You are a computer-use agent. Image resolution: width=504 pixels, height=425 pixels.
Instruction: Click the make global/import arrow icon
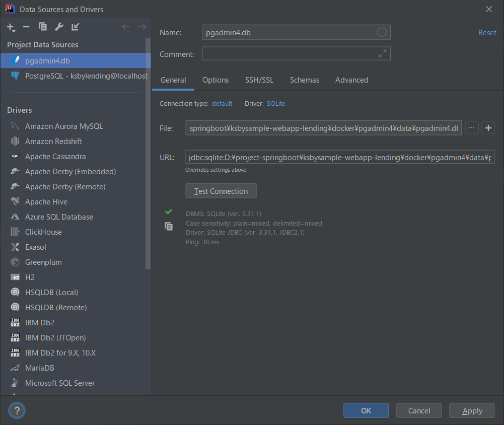point(75,27)
